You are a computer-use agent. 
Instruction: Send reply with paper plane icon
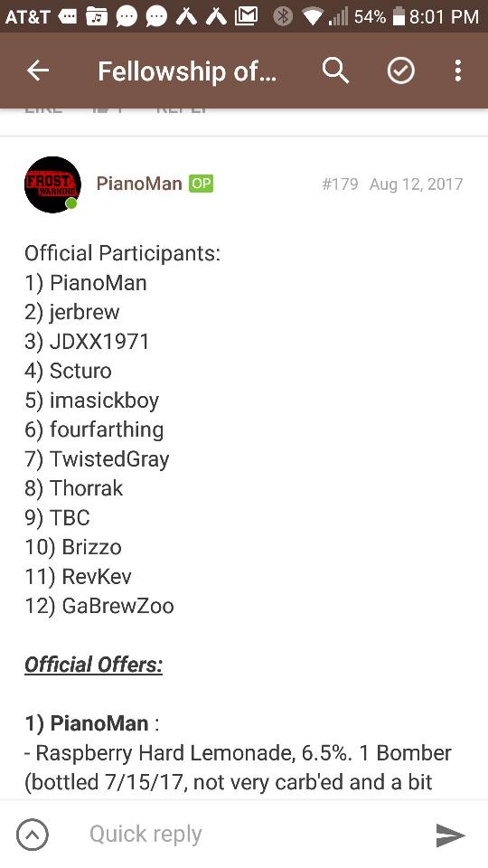pyautogui.click(x=450, y=835)
